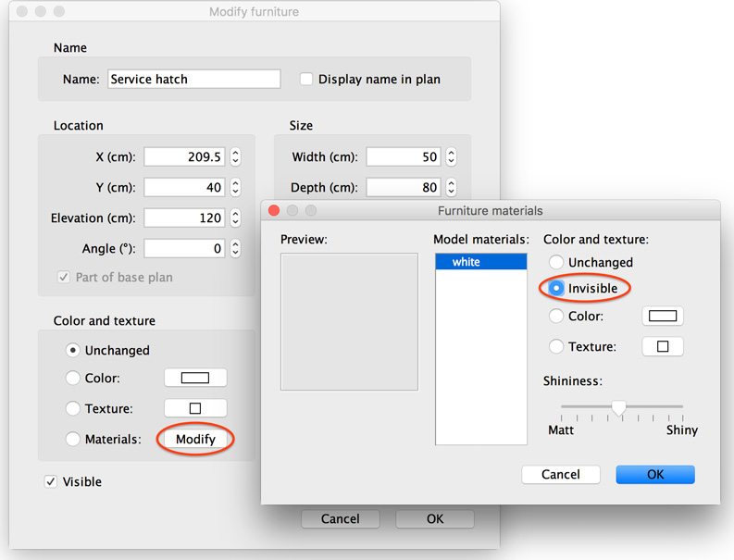
Task: Select the white model material
Action: point(480,262)
